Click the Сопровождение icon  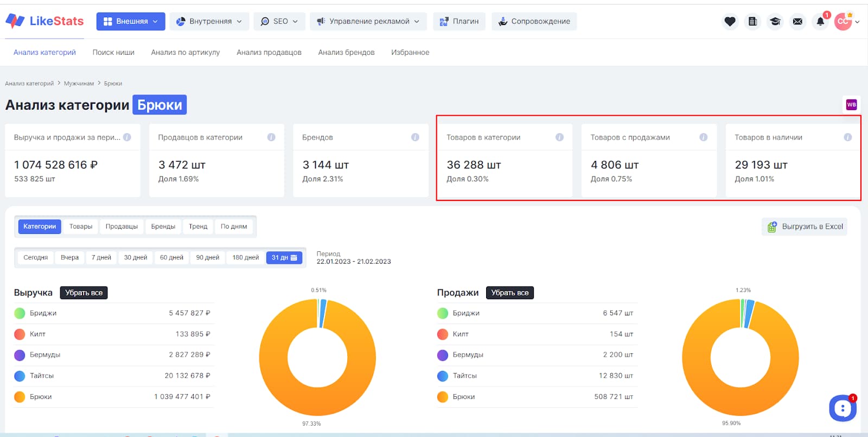tap(503, 22)
